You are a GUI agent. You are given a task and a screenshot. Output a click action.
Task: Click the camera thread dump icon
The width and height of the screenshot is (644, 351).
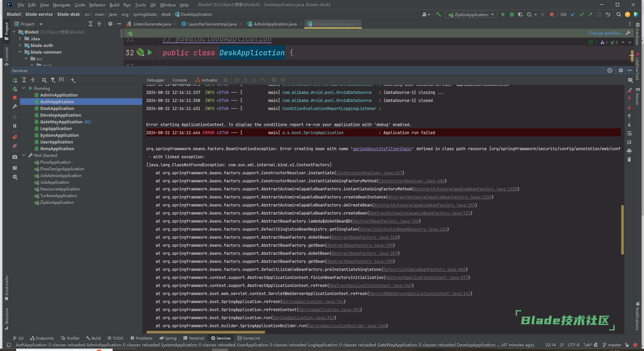click(x=15, y=157)
